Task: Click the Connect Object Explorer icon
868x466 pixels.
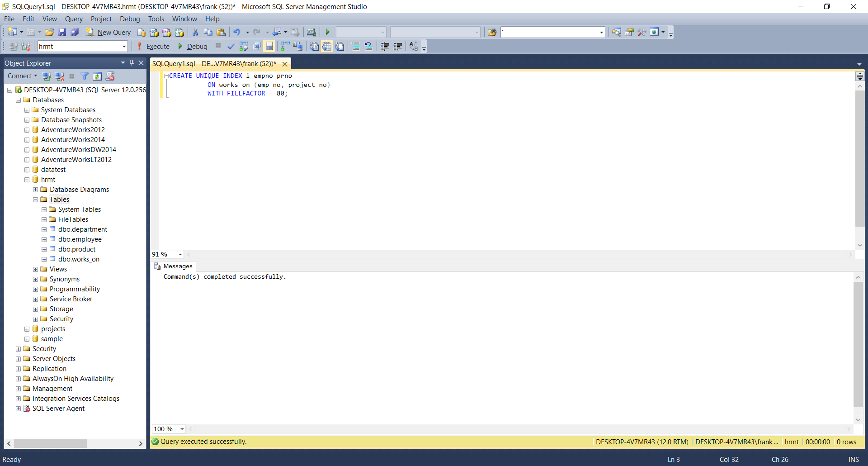Action: coord(47,76)
